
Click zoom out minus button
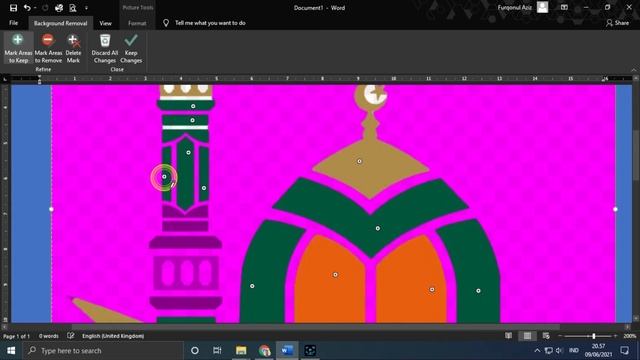(560, 336)
